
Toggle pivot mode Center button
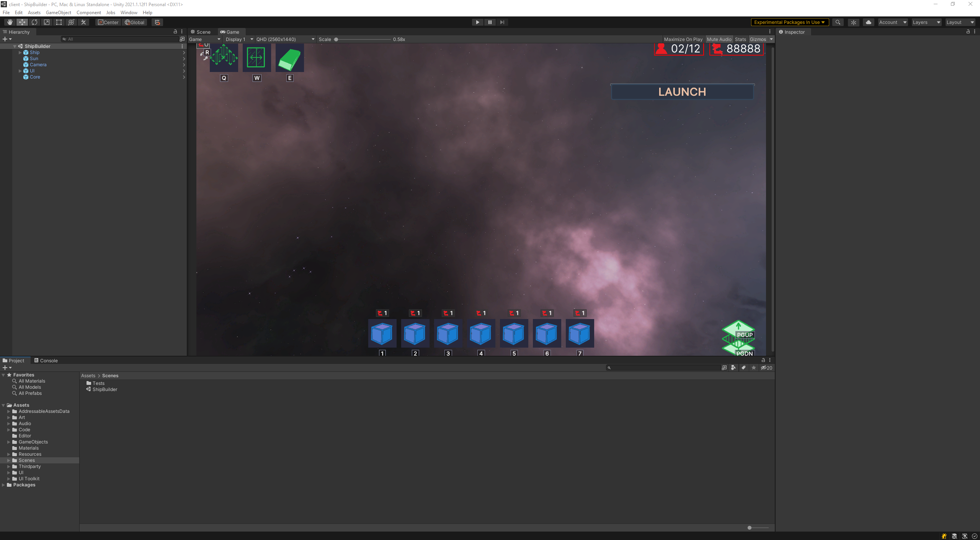point(108,22)
